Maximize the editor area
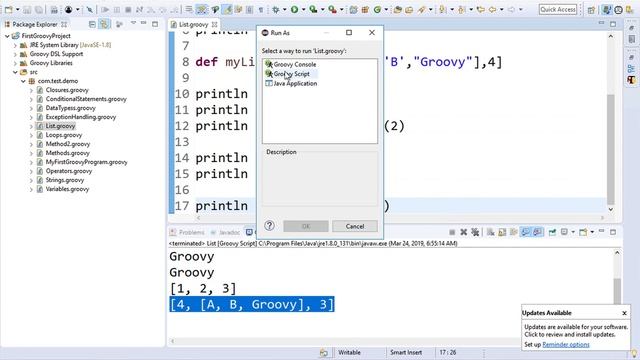The image size is (640, 360). pos(613,24)
